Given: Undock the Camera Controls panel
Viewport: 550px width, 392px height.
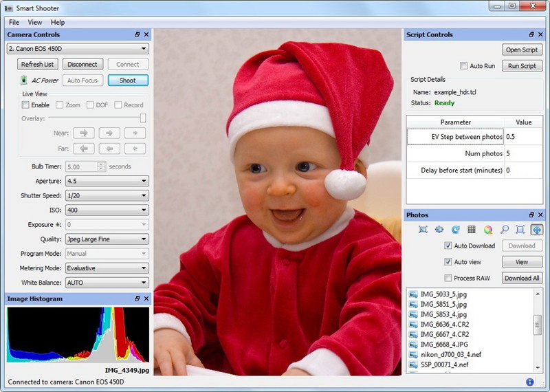Looking at the screenshot, I should (137, 34).
